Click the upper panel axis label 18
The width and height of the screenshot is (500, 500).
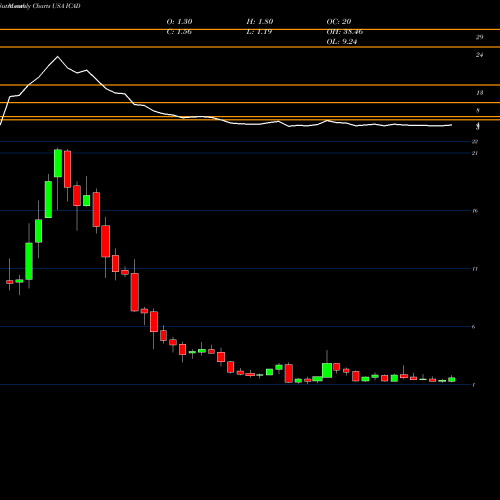click(479, 93)
